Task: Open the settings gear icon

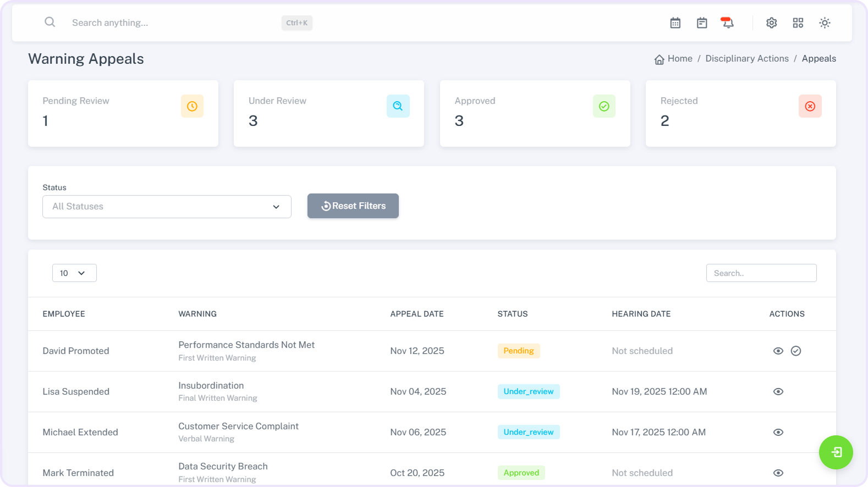Action: [772, 23]
